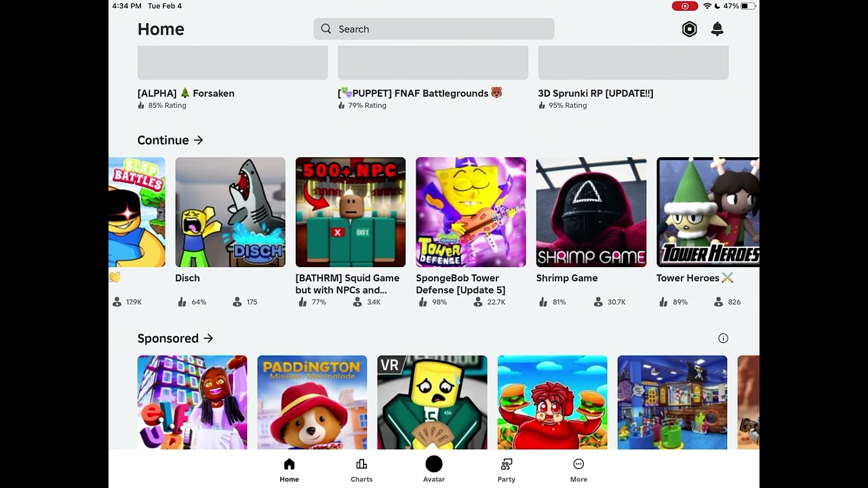Click FNAF Battlegrounds rating thumbs-up icon
The image size is (868, 488).
pyautogui.click(x=341, y=106)
